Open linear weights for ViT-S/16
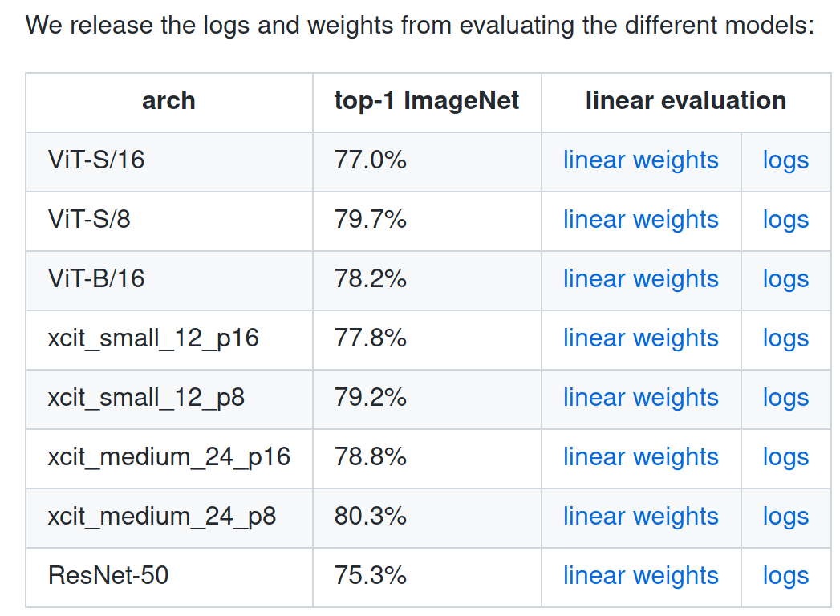 click(641, 160)
